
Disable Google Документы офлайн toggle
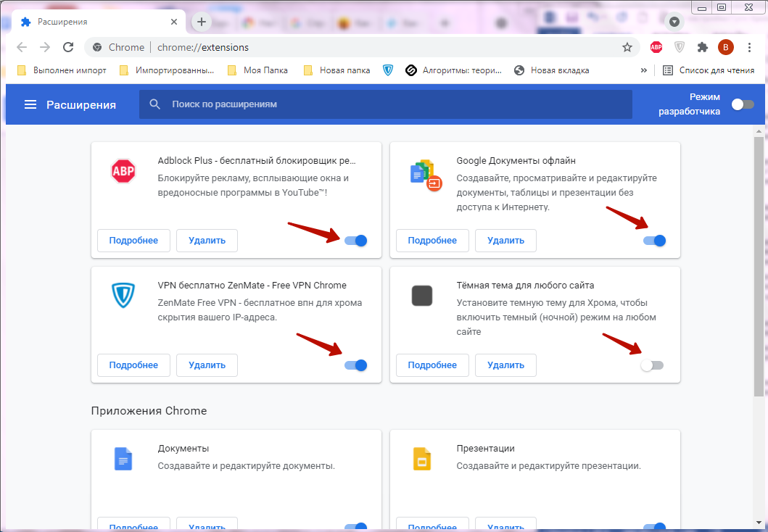point(654,241)
